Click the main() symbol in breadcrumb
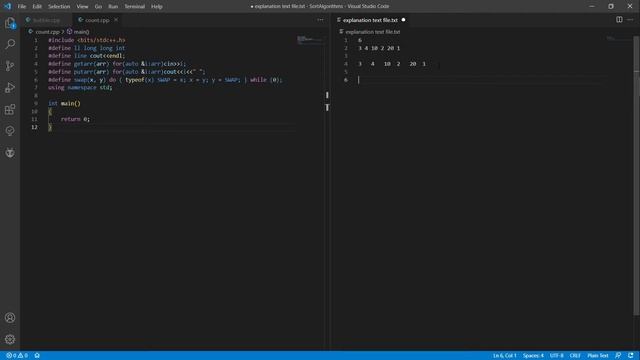The width and height of the screenshot is (640, 360). tap(78, 31)
